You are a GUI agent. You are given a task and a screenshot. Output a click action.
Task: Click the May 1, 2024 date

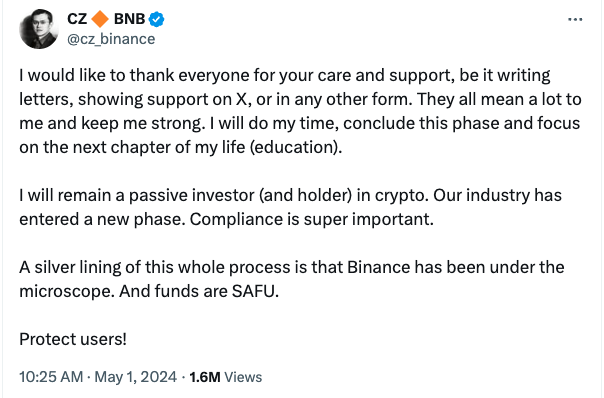tap(136, 377)
